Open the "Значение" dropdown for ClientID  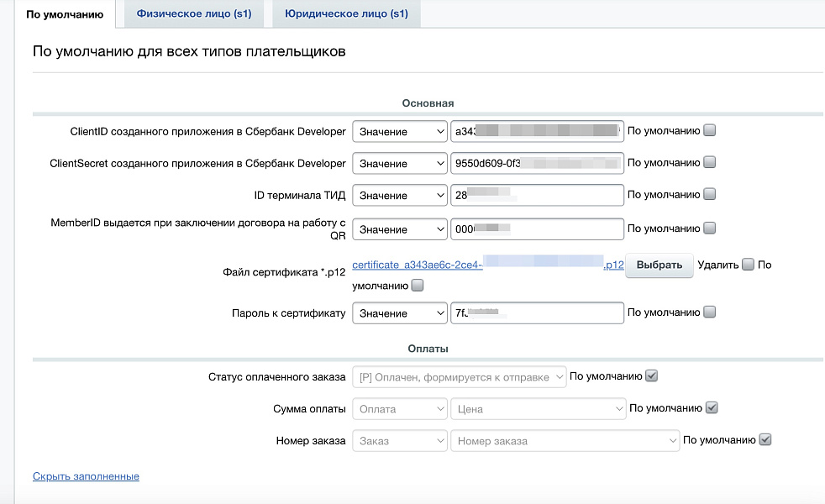click(400, 130)
